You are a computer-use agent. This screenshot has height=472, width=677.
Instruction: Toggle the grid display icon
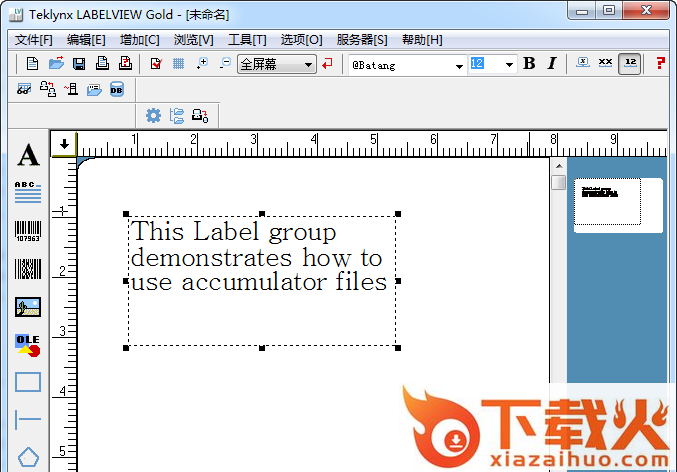[178, 64]
